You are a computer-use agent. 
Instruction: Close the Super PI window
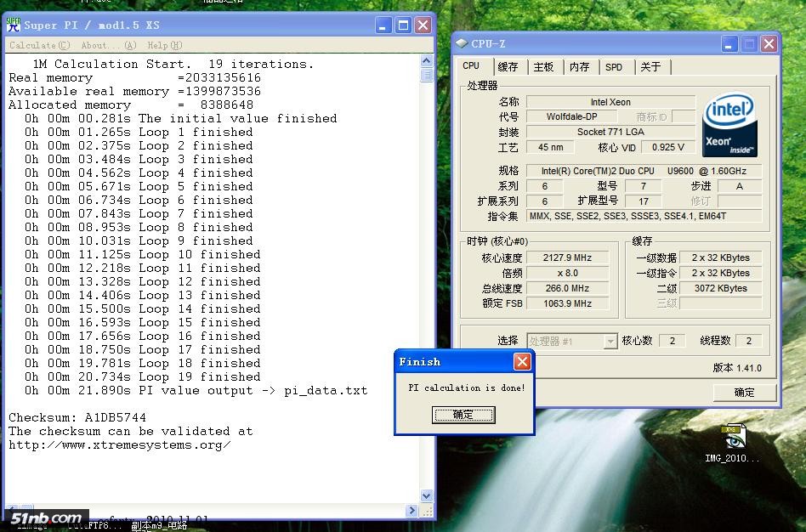(x=423, y=25)
